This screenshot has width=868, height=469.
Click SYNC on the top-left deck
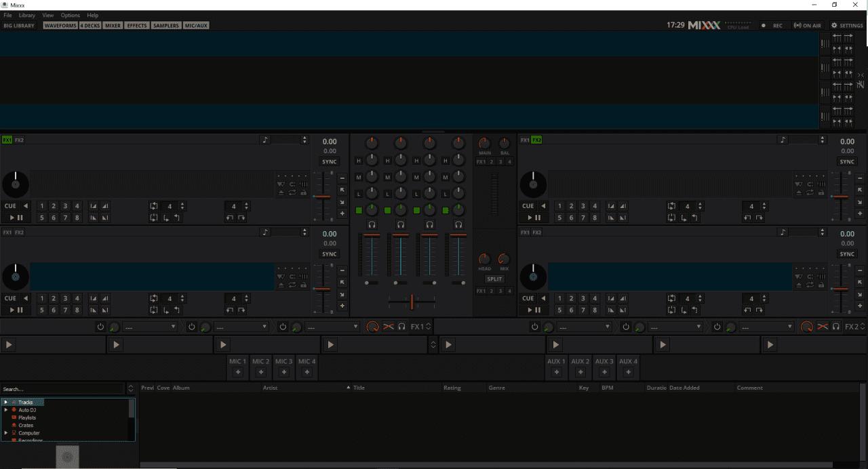click(x=330, y=162)
